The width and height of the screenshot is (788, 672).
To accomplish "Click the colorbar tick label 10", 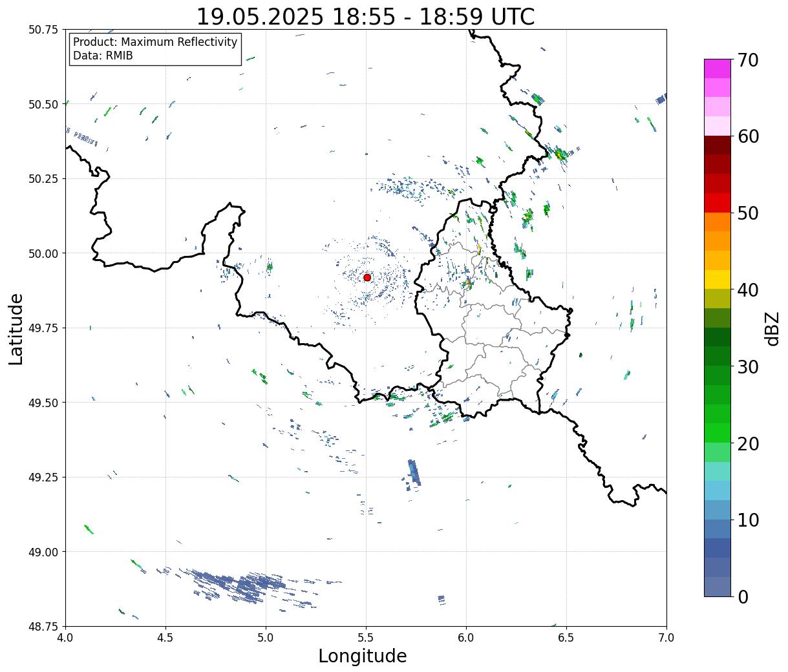I will pos(747,520).
